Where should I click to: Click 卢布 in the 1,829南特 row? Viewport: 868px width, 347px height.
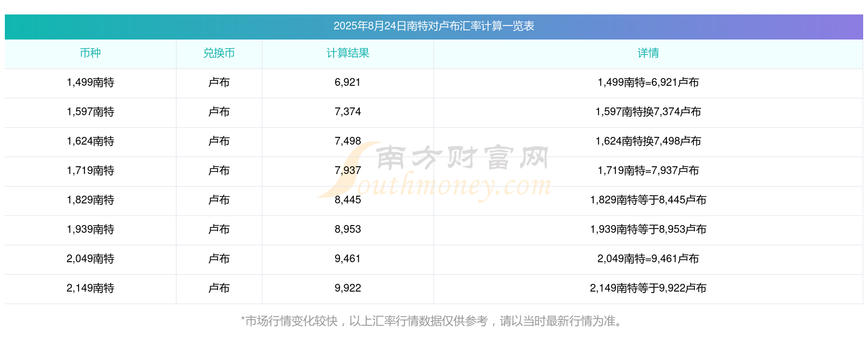[x=219, y=200]
